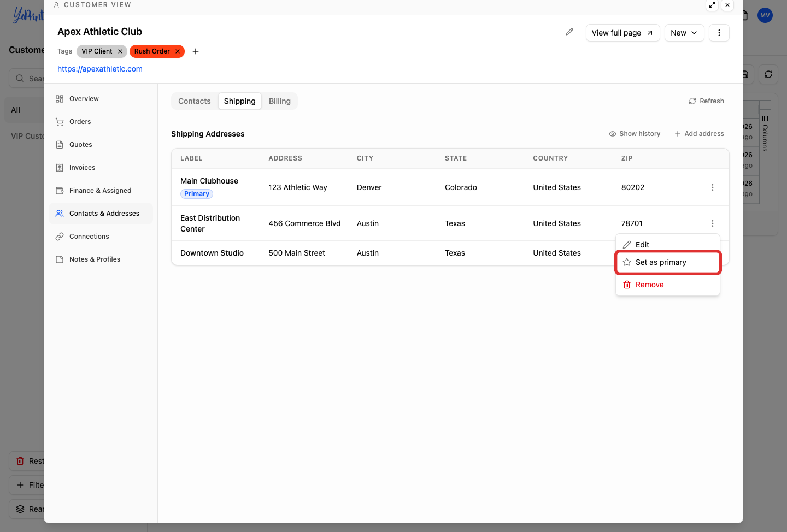The width and height of the screenshot is (787, 532).
Task: Open Invoices in the sidebar
Action: [x=101, y=168]
